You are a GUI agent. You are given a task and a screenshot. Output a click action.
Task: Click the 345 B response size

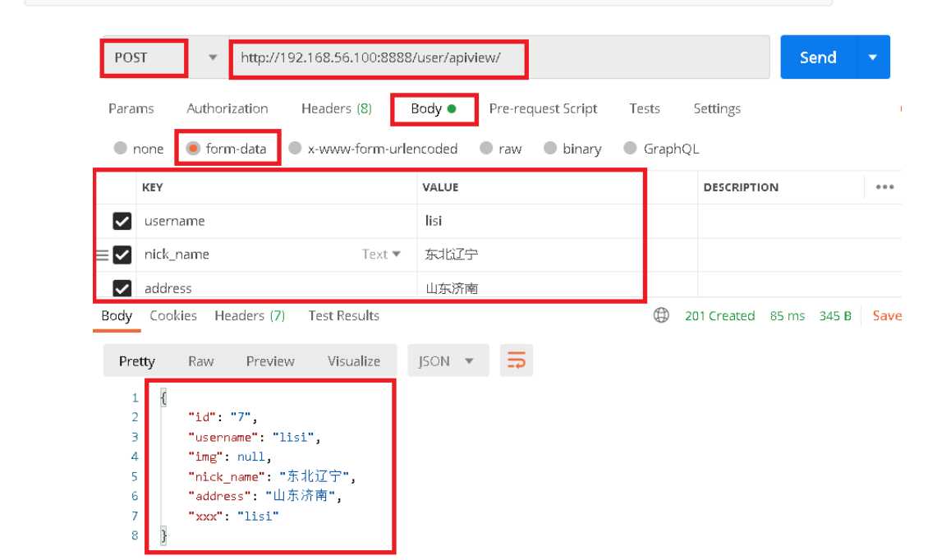[x=835, y=315]
